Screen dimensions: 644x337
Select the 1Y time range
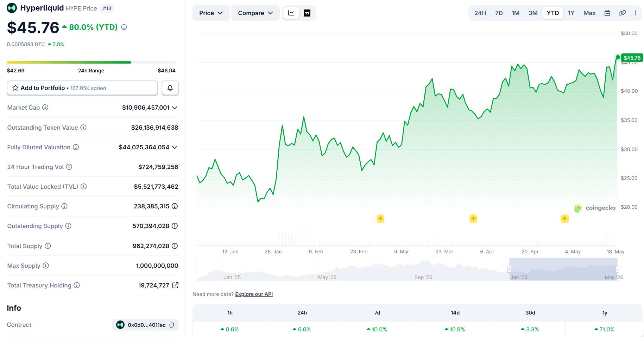pyautogui.click(x=571, y=13)
